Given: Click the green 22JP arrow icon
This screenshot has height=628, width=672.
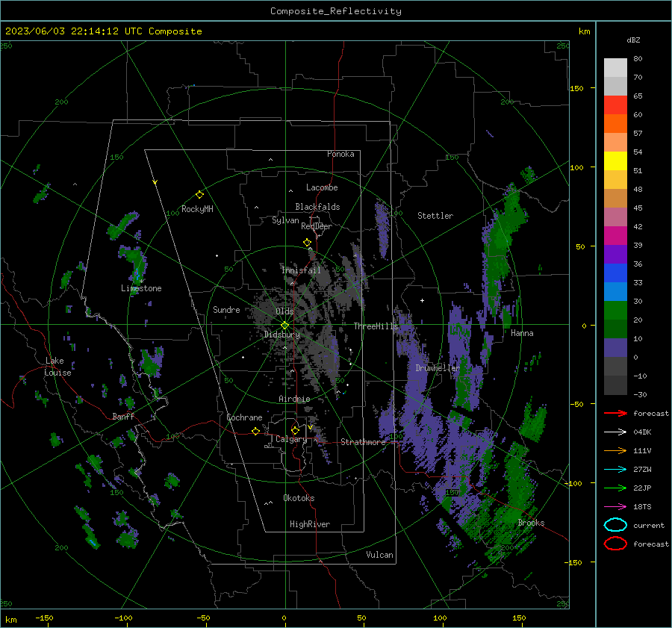Looking at the screenshot, I should [615, 488].
